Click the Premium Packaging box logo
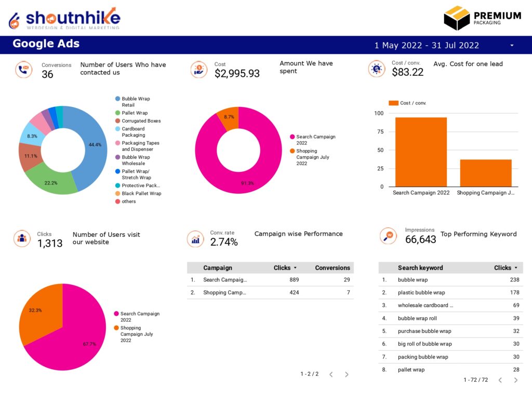 (x=482, y=18)
